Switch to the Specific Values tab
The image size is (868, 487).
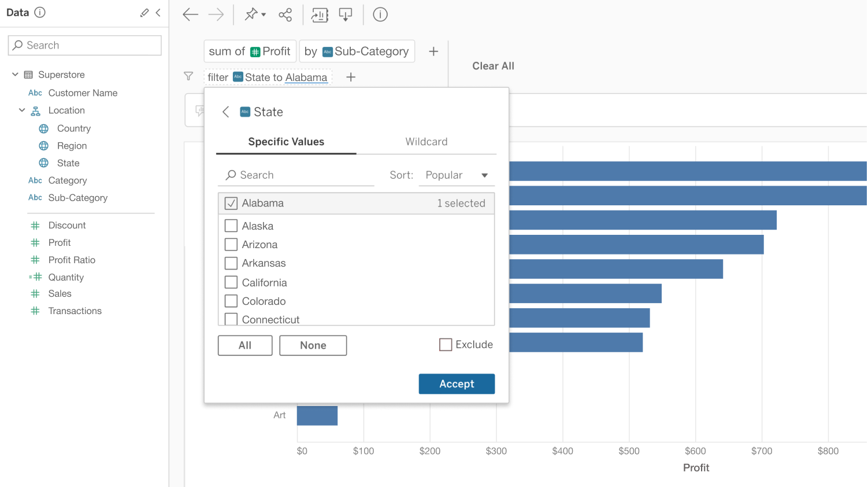click(x=286, y=142)
